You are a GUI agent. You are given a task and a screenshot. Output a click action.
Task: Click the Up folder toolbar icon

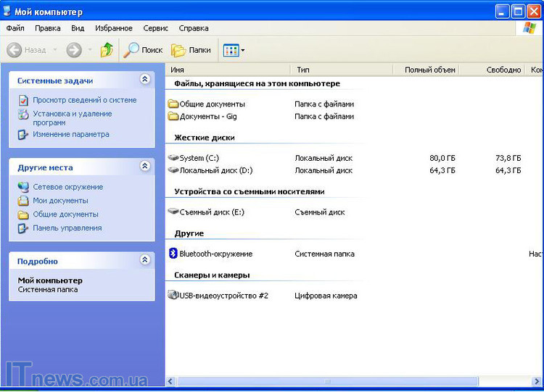107,50
